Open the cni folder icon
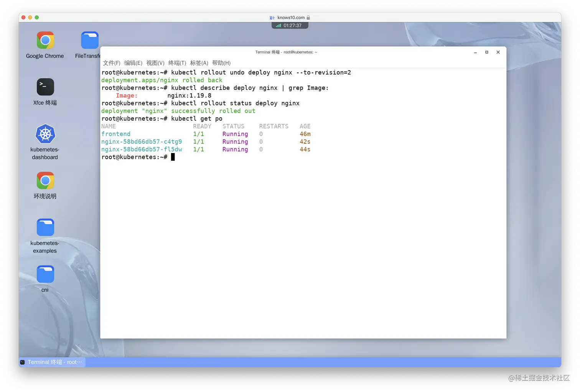 click(x=45, y=274)
